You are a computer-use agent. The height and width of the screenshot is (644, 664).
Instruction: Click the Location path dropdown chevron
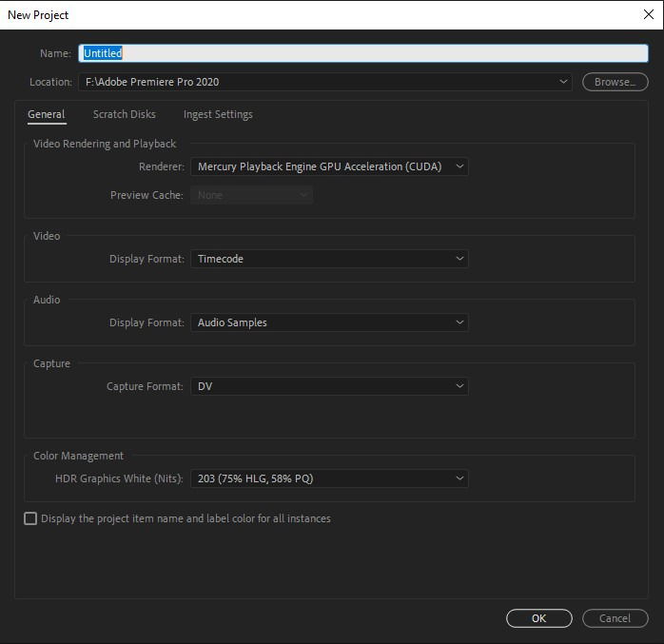point(563,81)
